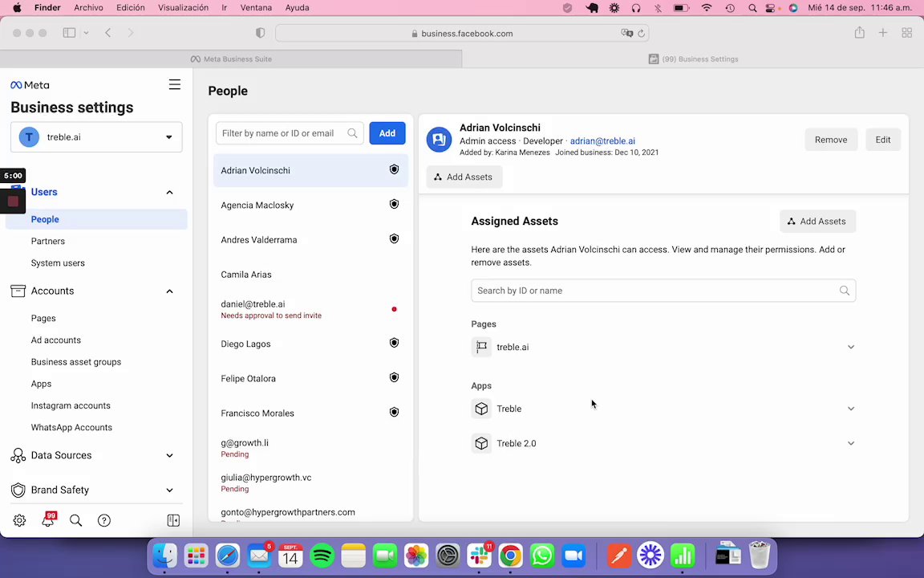Viewport: 924px width, 578px height.
Task: Click the Treble app cube icon
Action: (x=481, y=408)
